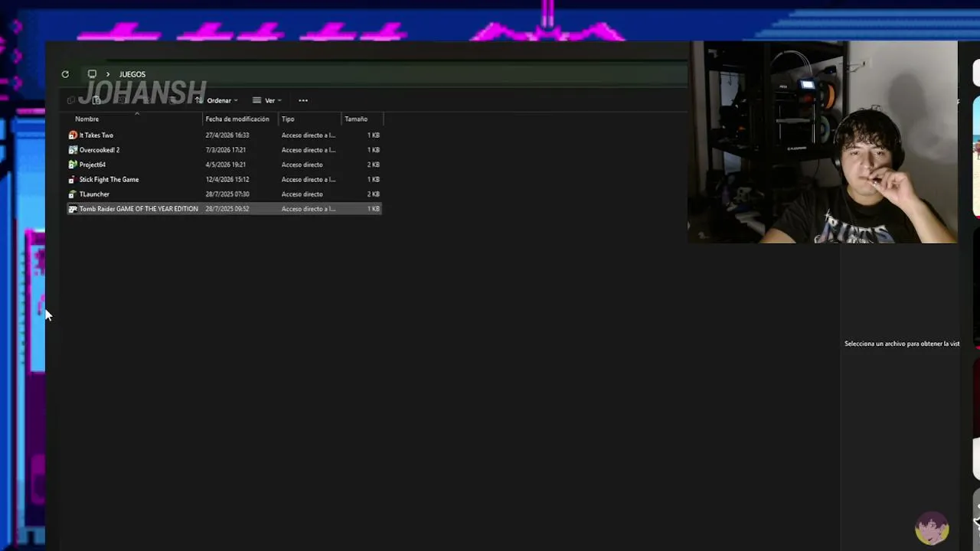This screenshot has height=551, width=980.
Task: Sort by the Tamaño column header
Action: (356, 119)
